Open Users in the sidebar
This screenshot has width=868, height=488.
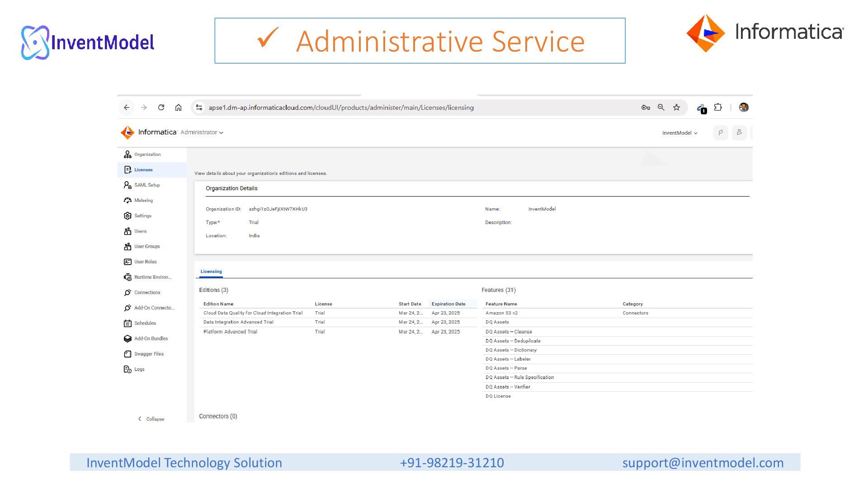pyautogui.click(x=152, y=231)
